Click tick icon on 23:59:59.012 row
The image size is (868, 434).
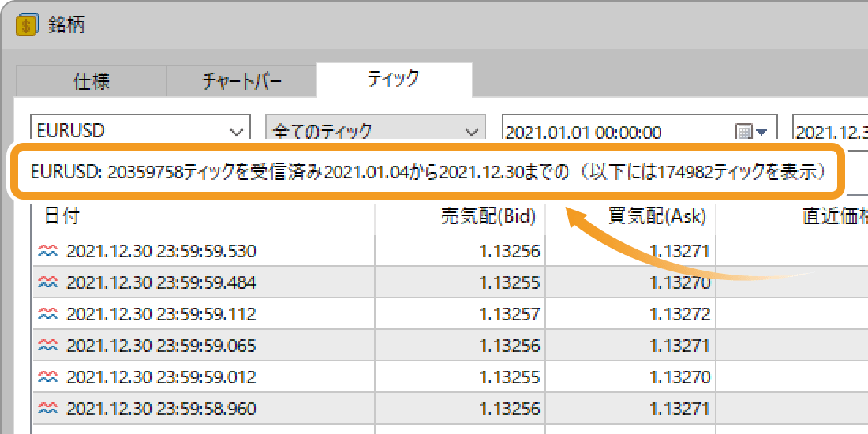48,378
